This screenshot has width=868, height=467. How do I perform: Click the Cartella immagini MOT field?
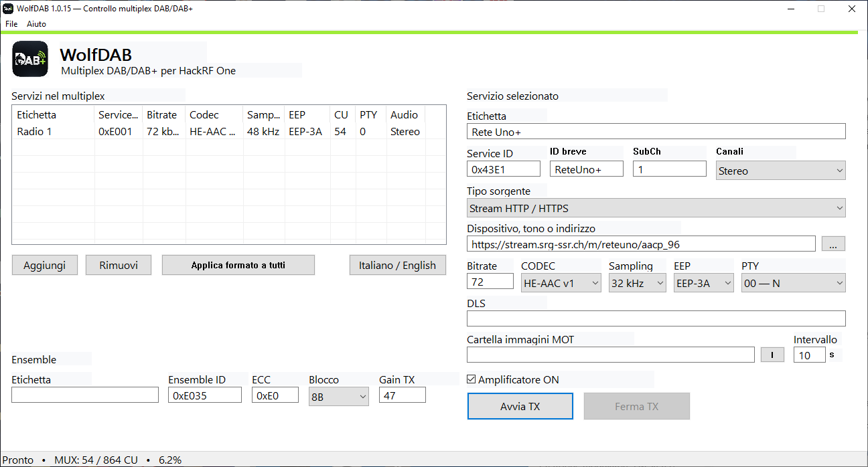click(x=611, y=355)
